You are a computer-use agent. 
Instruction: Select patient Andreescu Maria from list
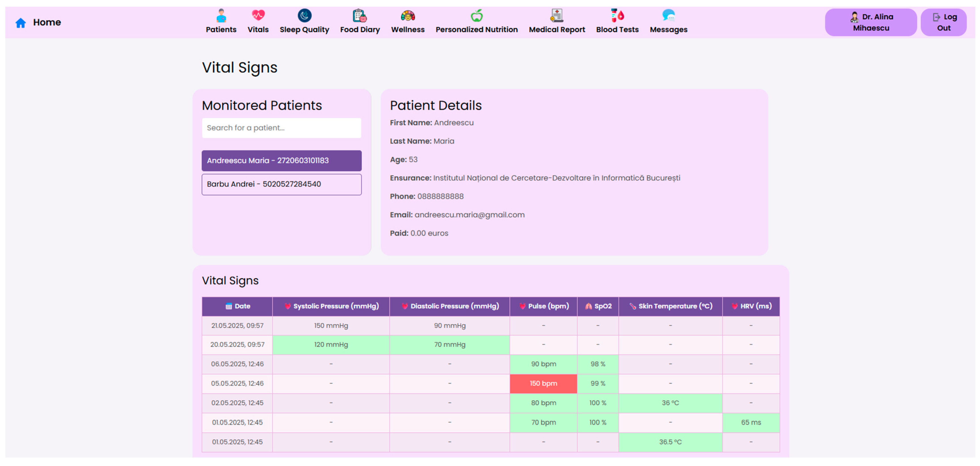[x=281, y=161]
